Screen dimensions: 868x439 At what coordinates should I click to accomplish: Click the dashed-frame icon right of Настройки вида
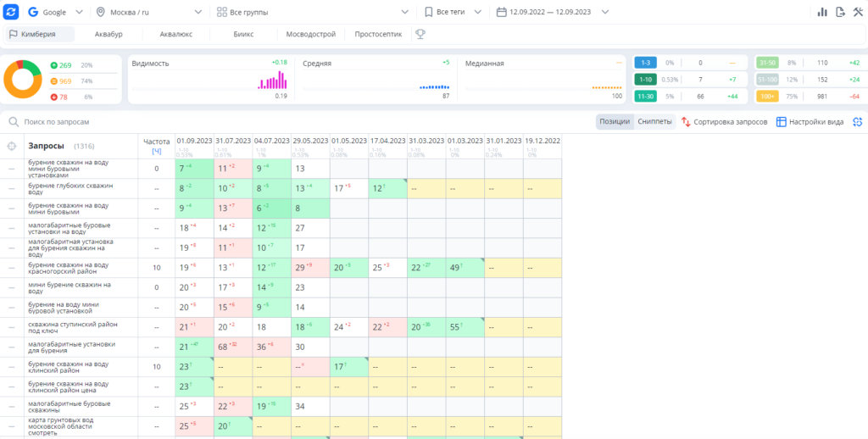click(x=858, y=122)
